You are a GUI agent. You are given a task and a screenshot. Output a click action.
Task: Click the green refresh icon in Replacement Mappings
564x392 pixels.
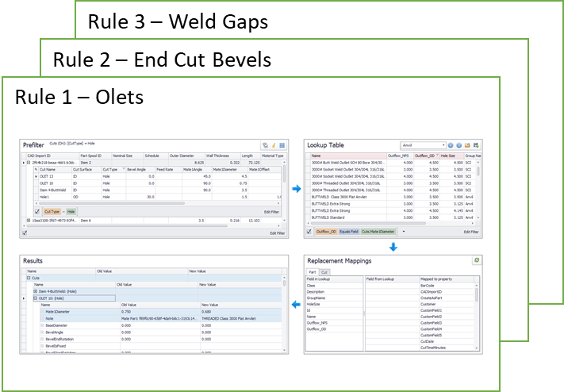[477, 260]
